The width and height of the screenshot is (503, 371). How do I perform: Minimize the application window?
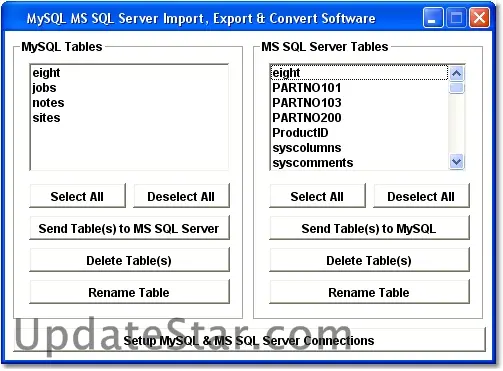tap(433, 17)
